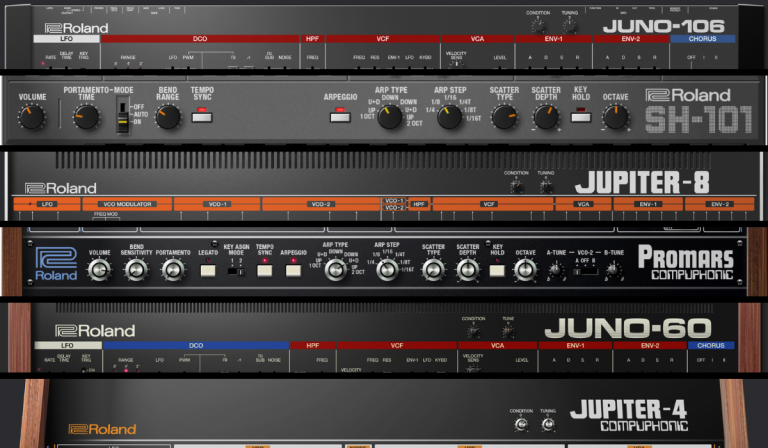Click the SH-101 Volume knob
The image size is (768, 448).
point(32,117)
